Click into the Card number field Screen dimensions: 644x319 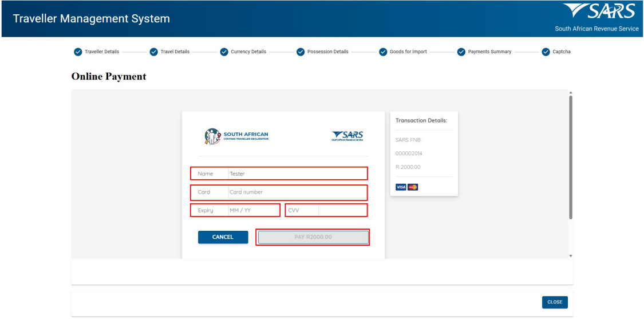[x=297, y=192]
